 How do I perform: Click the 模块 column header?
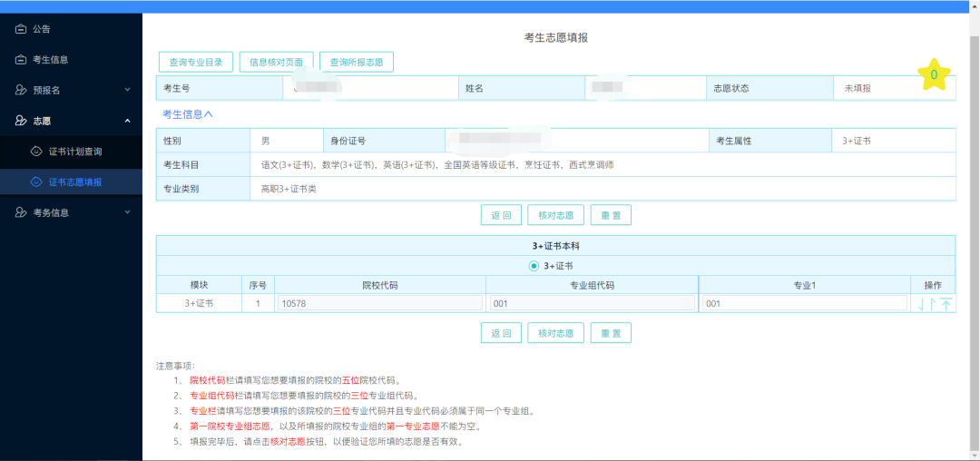[x=199, y=285]
